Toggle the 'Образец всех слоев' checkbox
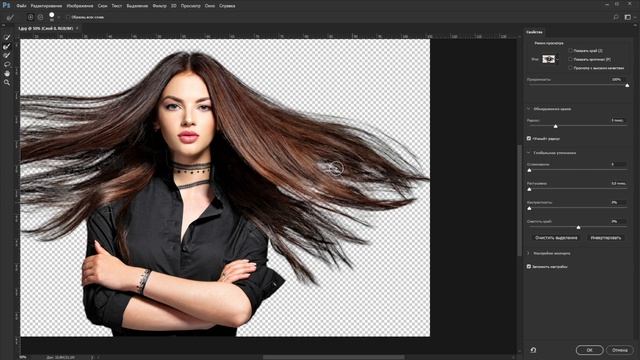Screen dimensions: 640x360 68,17
